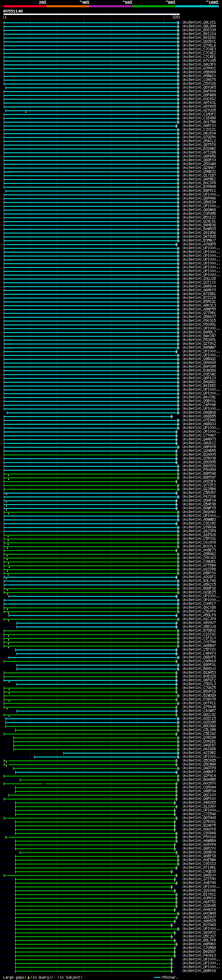Select the UniRef100_A4RYI0 label
The width and height of the screenshot is (222, 980).
coord(199,126)
